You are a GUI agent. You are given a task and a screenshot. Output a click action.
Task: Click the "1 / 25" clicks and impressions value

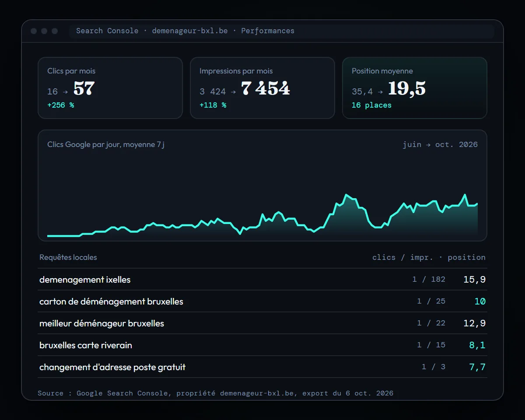pyautogui.click(x=431, y=301)
